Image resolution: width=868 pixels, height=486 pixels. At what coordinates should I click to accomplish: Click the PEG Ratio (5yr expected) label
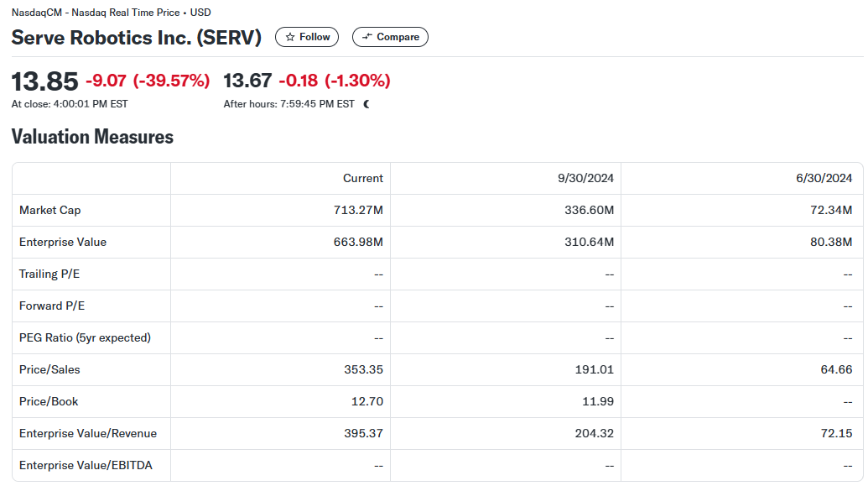coord(85,338)
